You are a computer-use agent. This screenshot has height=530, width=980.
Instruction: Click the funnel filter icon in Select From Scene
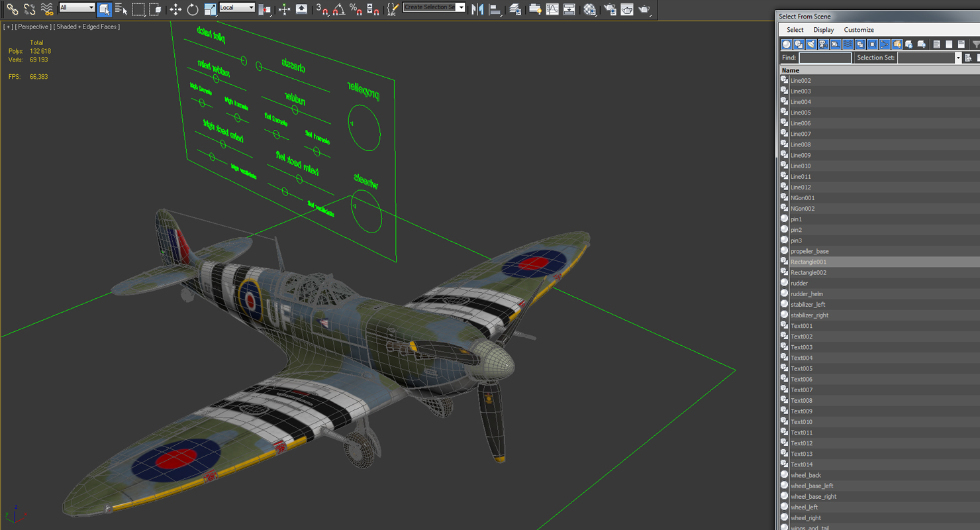click(x=975, y=44)
